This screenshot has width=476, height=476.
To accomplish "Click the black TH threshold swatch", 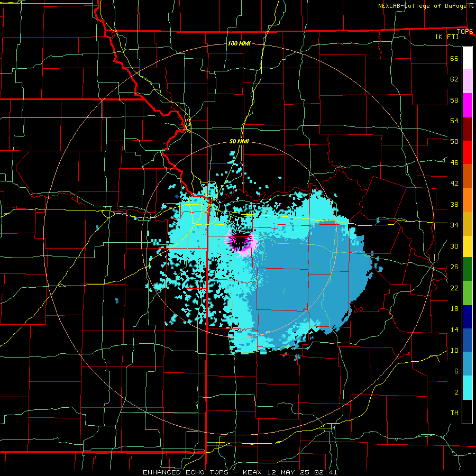I will point(467,411).
